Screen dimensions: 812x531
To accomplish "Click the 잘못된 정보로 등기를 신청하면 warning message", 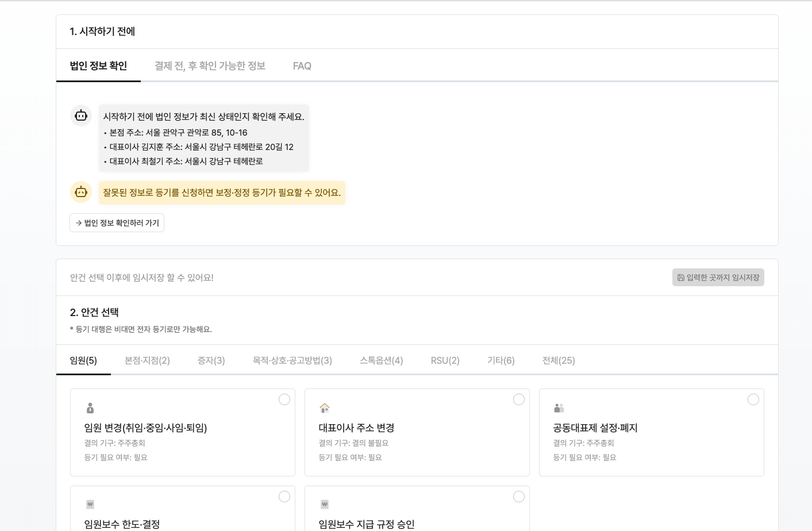I will tap(222, 193).
